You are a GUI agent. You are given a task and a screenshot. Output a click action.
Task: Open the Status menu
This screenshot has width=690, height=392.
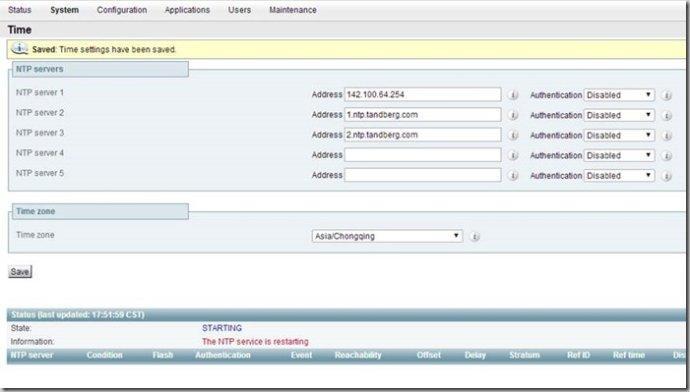20,10
